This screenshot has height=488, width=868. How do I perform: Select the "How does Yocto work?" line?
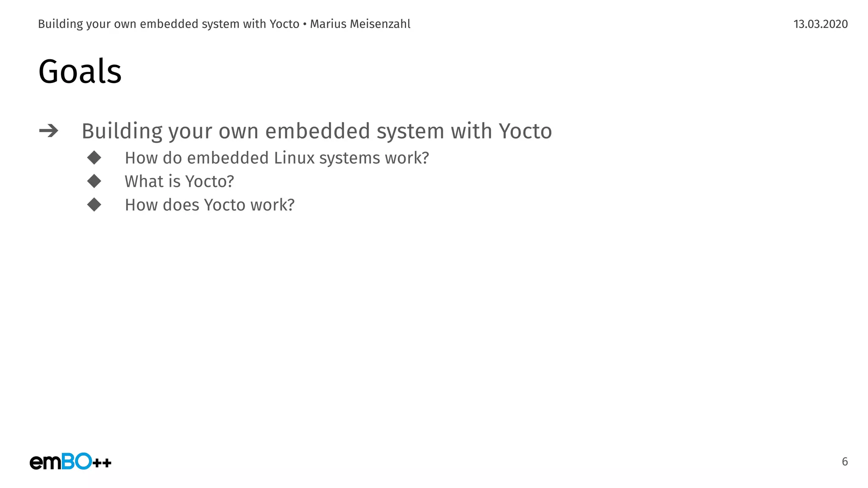(209, 205)
